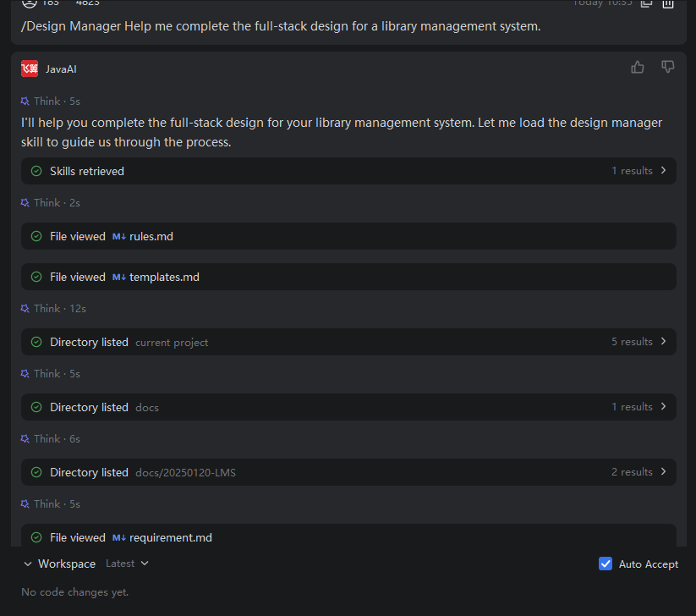The height and width of the screenshot is (616, 696).
Task: Click the user avatar icon at top
Action: pyautogui.click(x=30, y=3)
